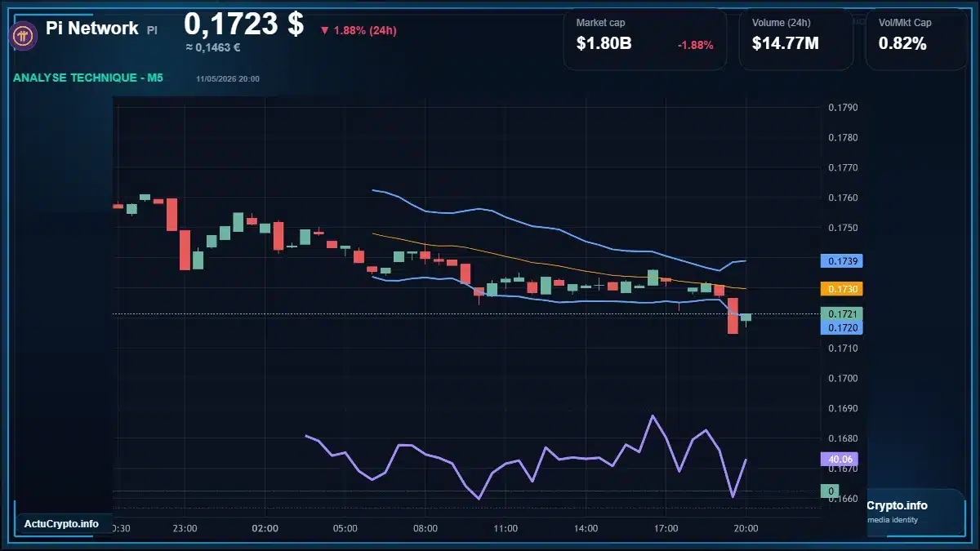Viewport: 980px width, 551px height.
Task: Click the ActuCrypto.info link at bottom left
Action: (62, 524)
